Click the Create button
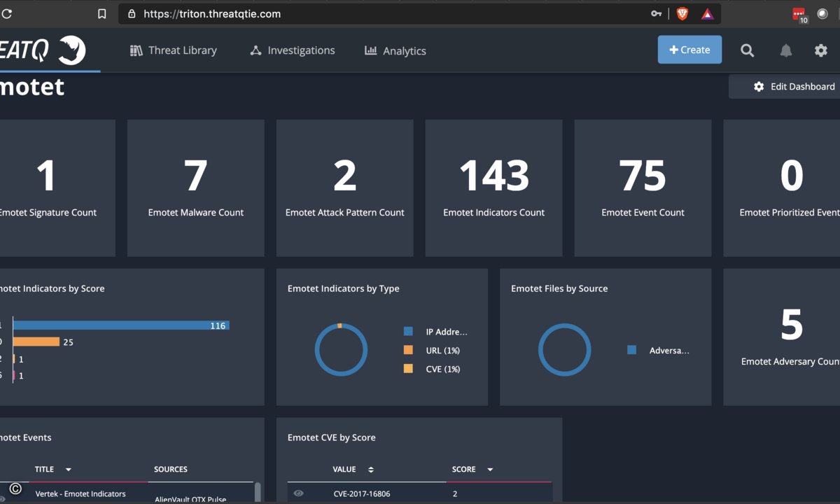The image size is (840, 504). tap(689, 50)
